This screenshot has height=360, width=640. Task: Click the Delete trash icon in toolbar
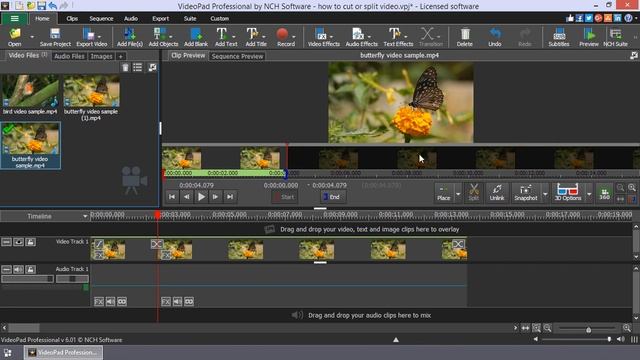coord(464,36)
